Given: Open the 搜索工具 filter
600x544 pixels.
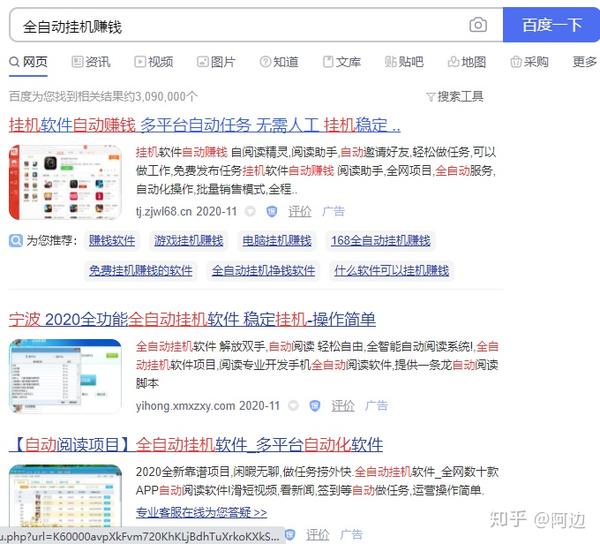Looking at the screenshot, I should point(455,97).
